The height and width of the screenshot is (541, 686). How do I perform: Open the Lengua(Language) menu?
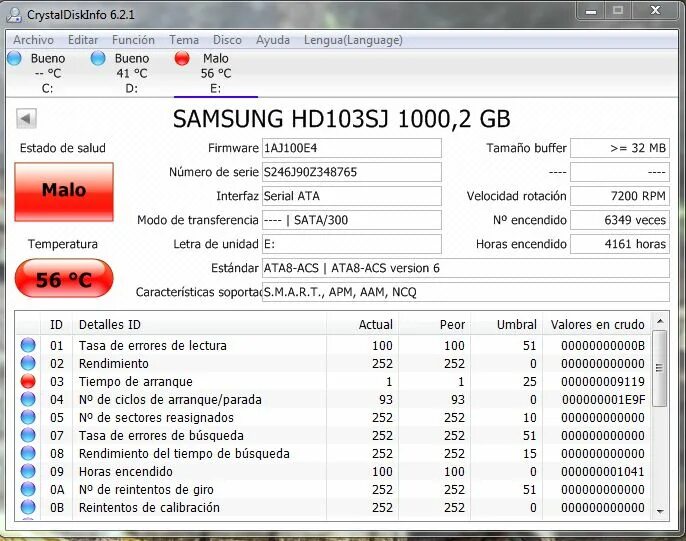pyautogui.click(x=353, y=40)
